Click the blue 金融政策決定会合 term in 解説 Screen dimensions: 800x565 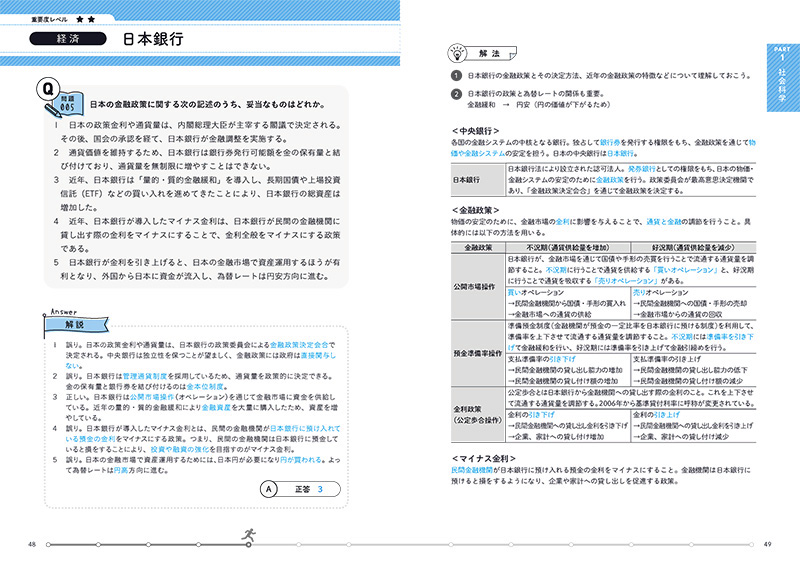299,345
